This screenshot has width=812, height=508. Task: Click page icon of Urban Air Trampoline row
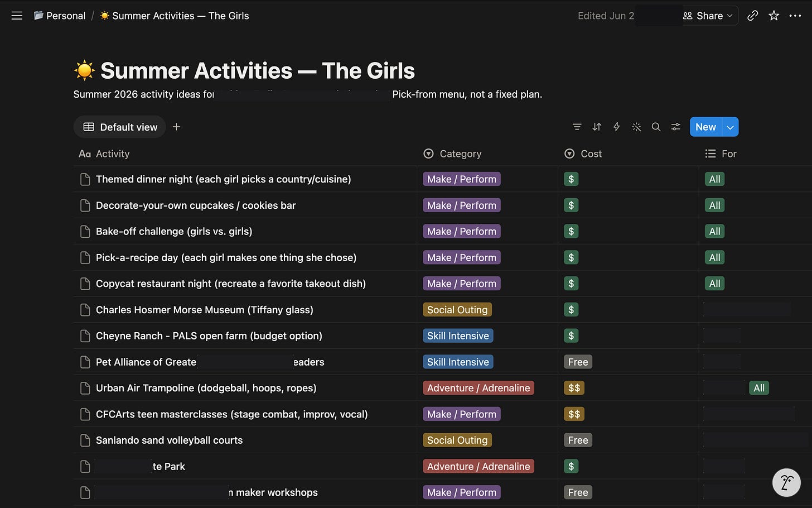(85, 388)
